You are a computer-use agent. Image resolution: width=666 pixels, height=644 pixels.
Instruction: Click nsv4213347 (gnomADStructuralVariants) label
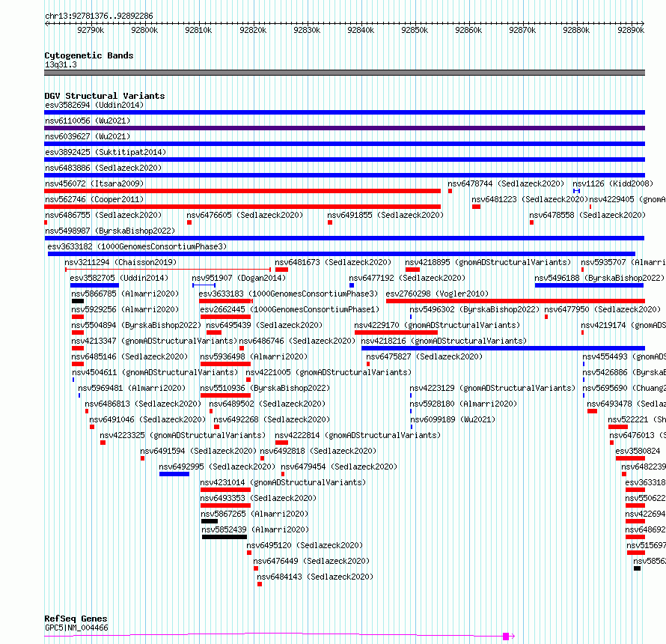click(x=154, y=341)
